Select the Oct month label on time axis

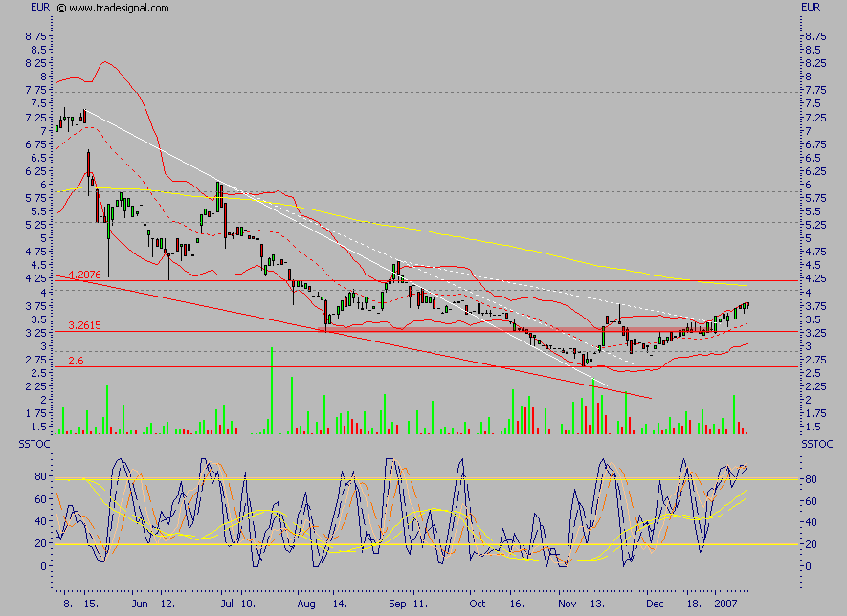(x=478, y=604)
